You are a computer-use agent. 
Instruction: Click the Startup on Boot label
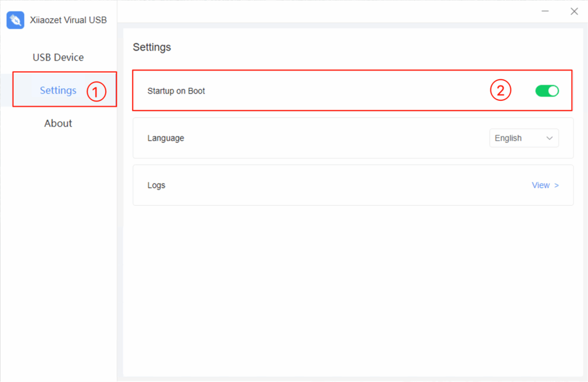pos(176,91)
